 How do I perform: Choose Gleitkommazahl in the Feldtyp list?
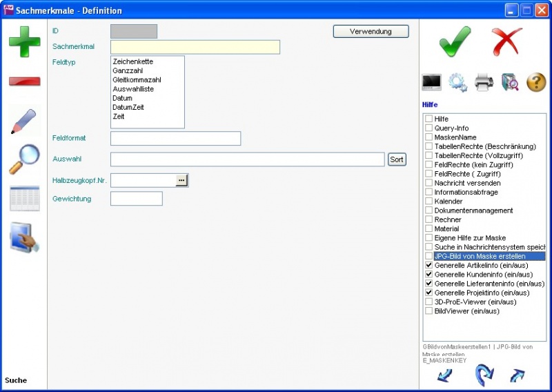[x=137, y=80]
